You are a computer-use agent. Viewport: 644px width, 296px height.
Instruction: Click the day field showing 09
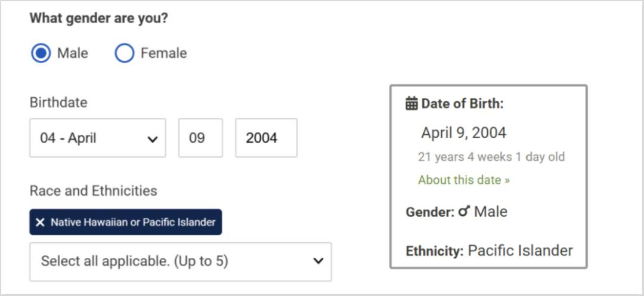point(200,138)
